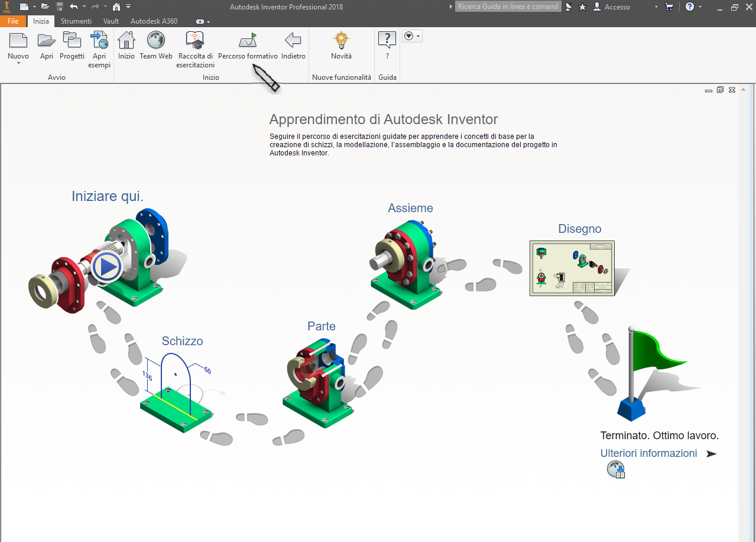756x542 pixels.
Task: Click the quick access Open folder icon
Action: point(46,7)
